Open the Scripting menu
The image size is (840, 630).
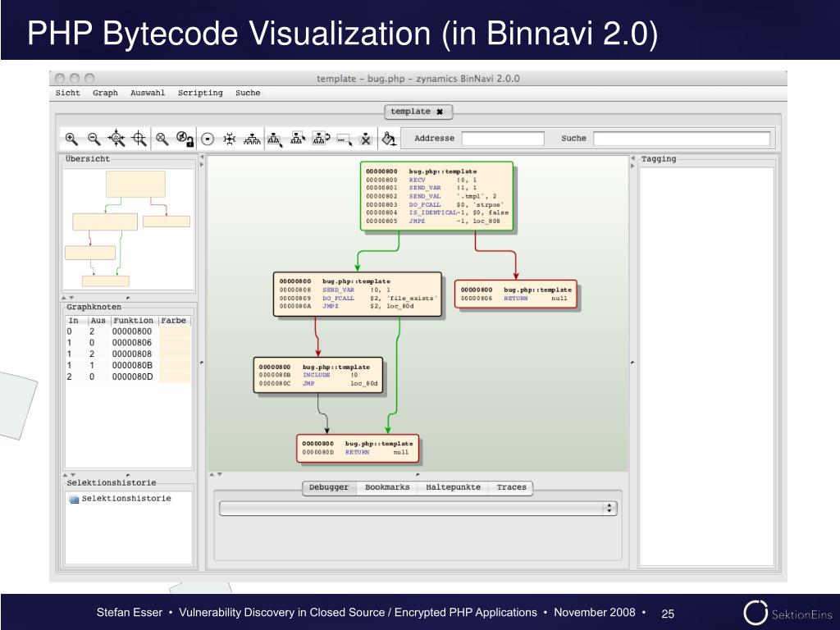pyautogui.click(x=200, y=93)
